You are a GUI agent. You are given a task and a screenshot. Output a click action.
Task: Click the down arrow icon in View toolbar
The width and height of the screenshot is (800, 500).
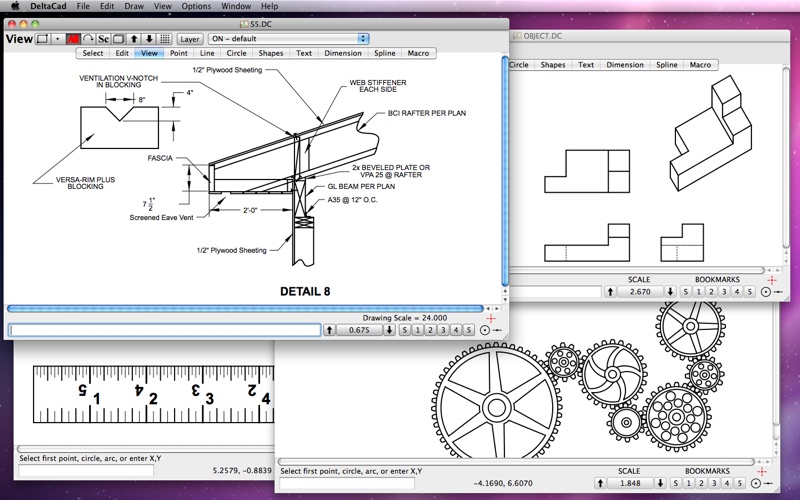tap(149, 39)
